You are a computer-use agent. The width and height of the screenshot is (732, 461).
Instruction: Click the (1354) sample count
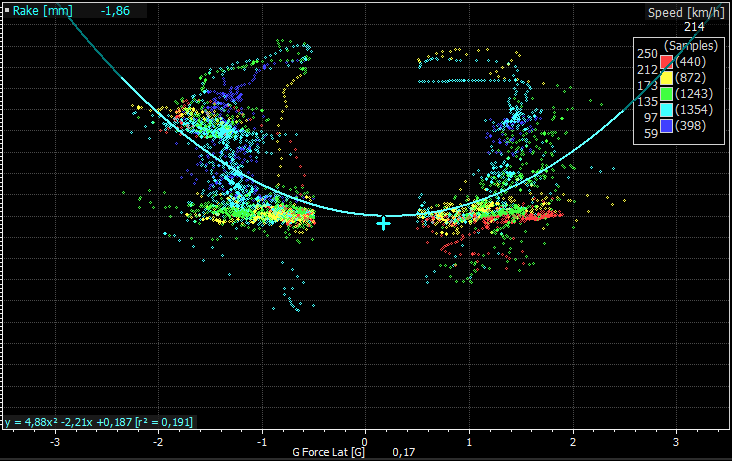click(x=694, y=110)
